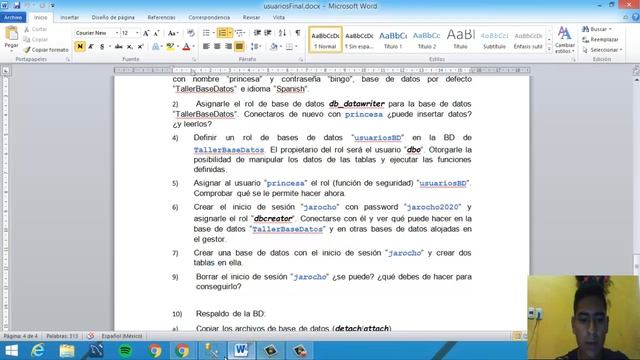This screenshot has width=640, height=360.
Task: Open the Change Case (Aa) dropdown
Action: (x=173, y=33)
